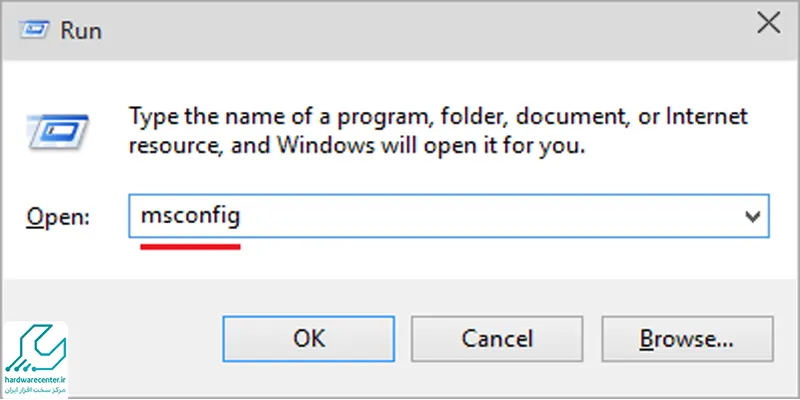Click the gray footer area left of OK
This screenshot has height=400, width=800.
tap(145, 339)
